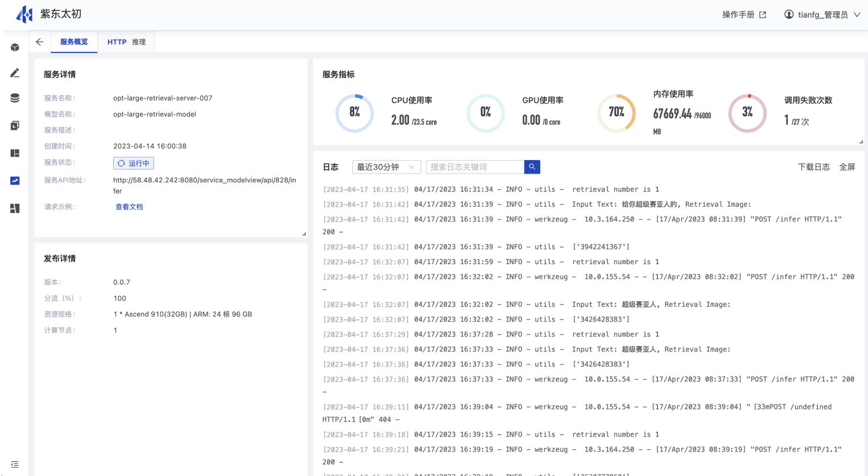Image resolution: width=868 pixels, height=476 pixels.
Task: Click 下载日志 button
Action: coord(813,167)
